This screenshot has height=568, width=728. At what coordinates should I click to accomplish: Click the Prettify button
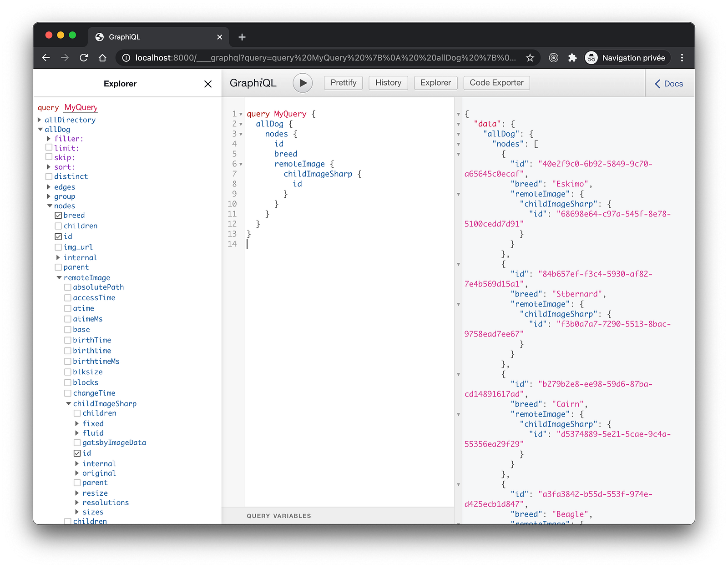click(343, 83)
